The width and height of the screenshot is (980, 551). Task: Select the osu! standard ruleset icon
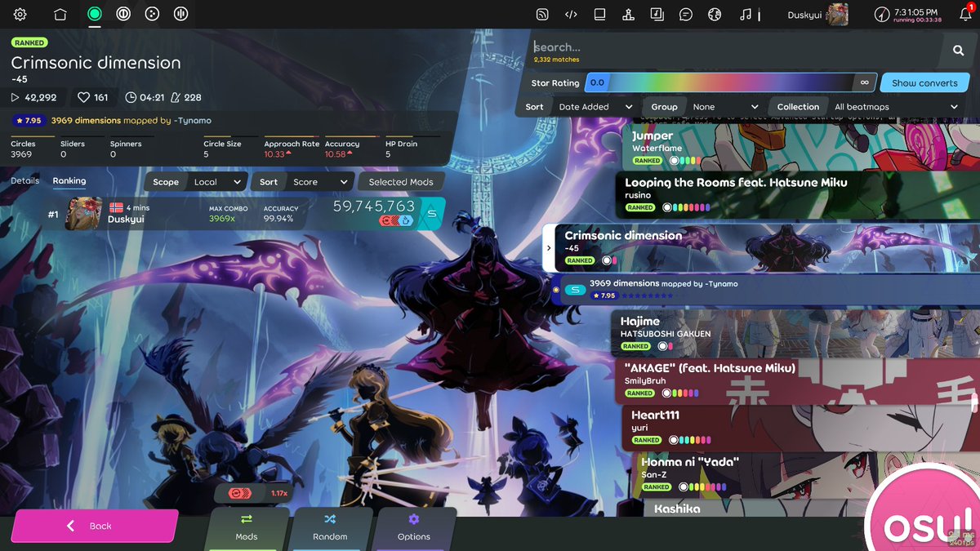point(95,14)
